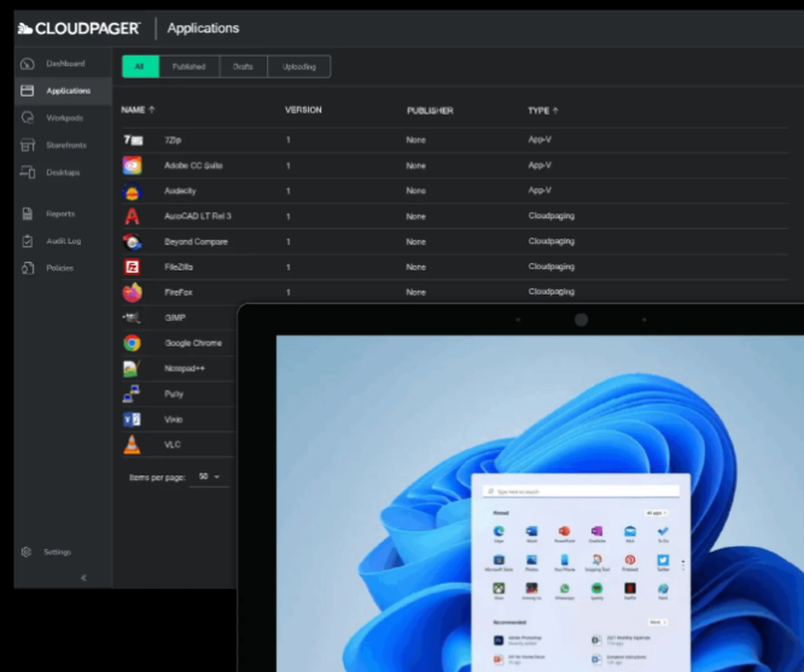Expand the All apps list
The height and width of the screenshot is (672, 804).
(x=656, y=513)
